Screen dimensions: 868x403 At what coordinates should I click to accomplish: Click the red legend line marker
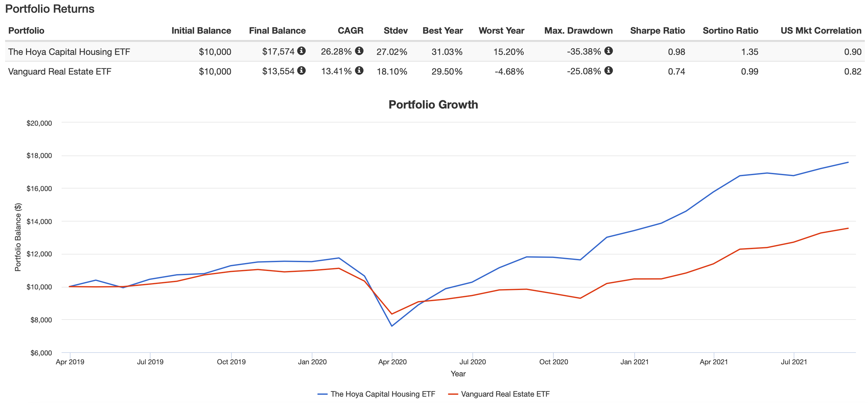(453, 394)
